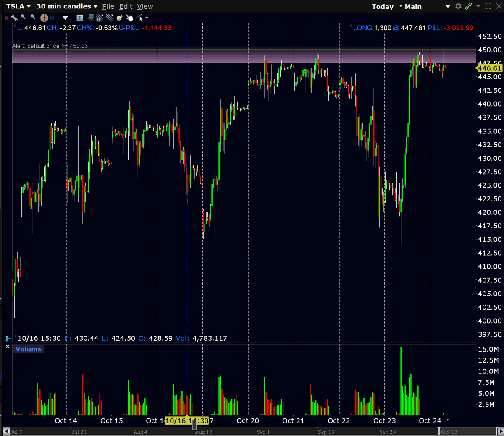Select the hand pan tool
The height and width of the screenshot is (436, 504).
tap(130, 18)
